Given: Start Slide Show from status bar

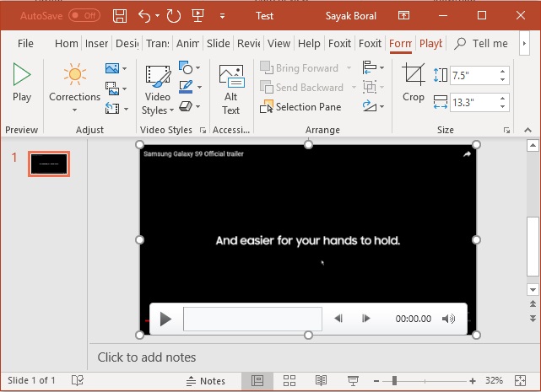Looking at the screenshot, I should [x=353, y=381].
